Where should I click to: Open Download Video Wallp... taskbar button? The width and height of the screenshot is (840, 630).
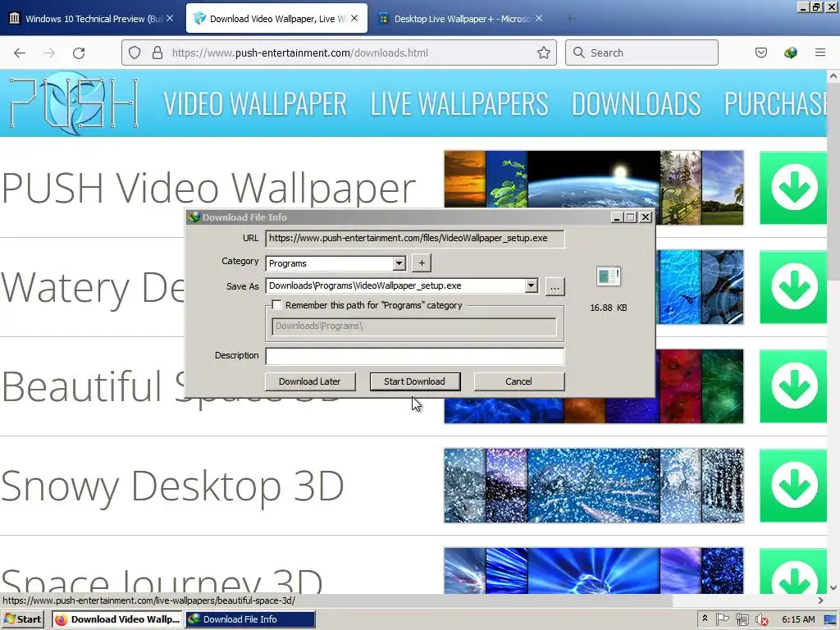[116, 619]
